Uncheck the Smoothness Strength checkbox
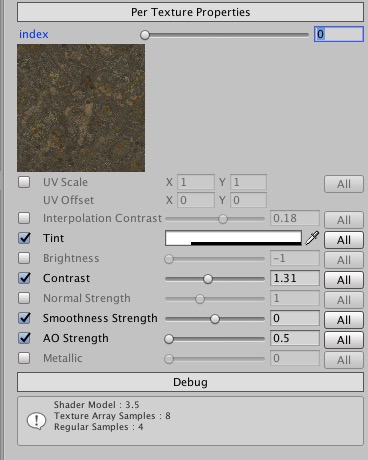The width and height of the screenshot is (368, 460). click(24, 318)
